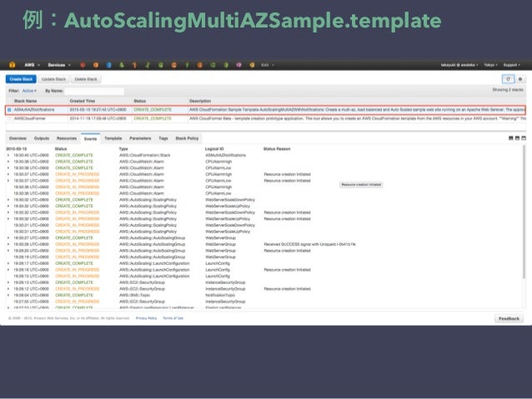Click the Description column header
The width and height of the screenshot is (532, 399).
coord(200,101)
